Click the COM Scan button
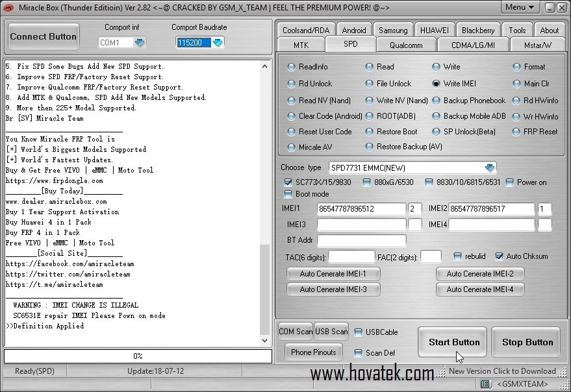 tap(296, 332)
